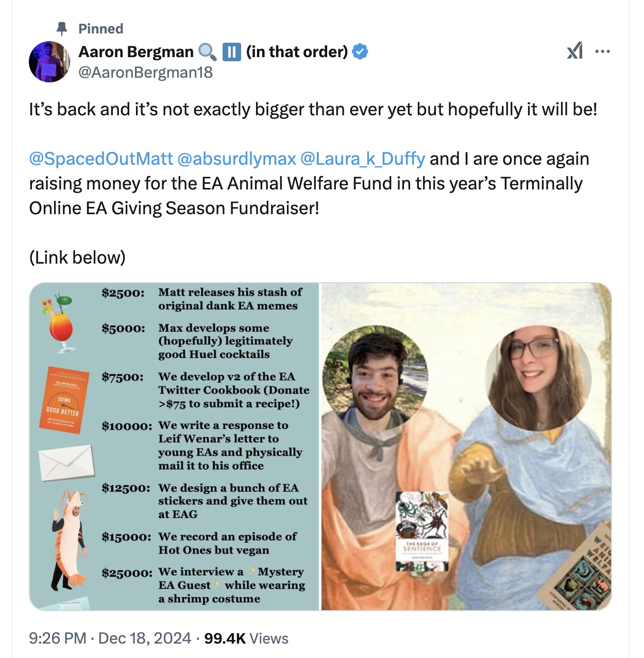
Task: Open the @SpacedOutMatt mention
Action: [101, 159]
